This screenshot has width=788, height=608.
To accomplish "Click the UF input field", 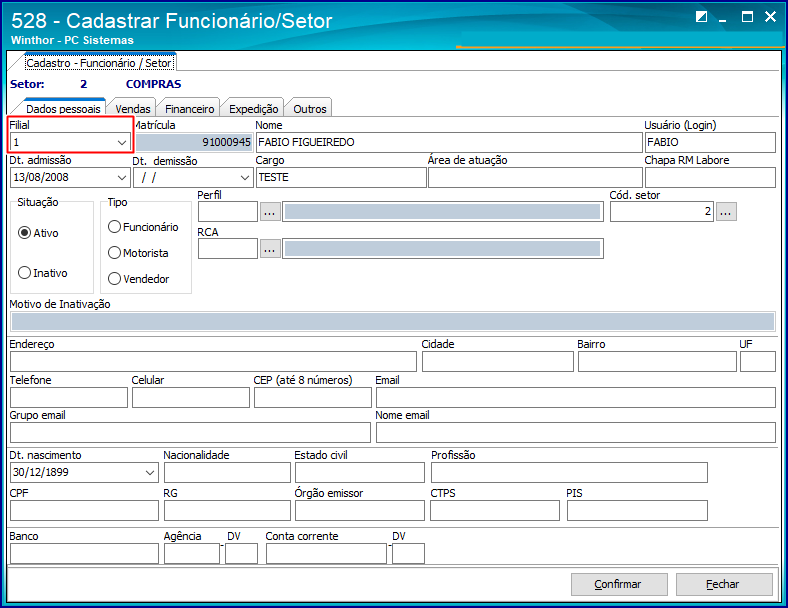I will 758,362.
